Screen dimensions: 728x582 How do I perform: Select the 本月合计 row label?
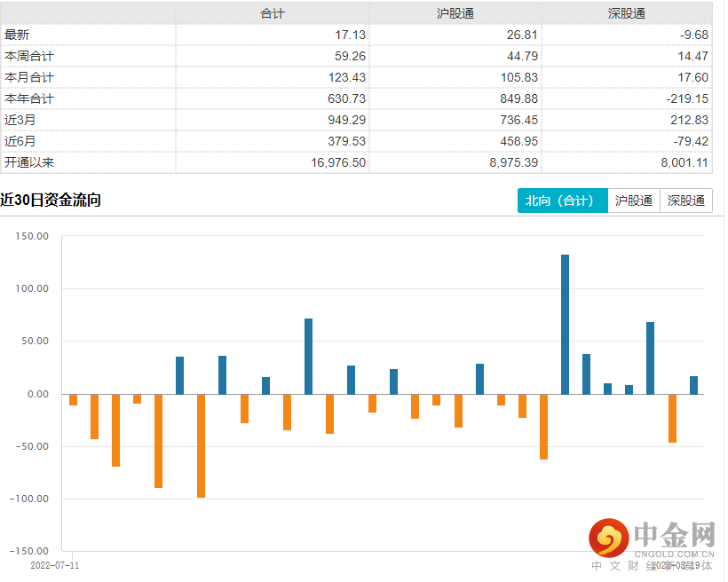click(x=29, y=77)
